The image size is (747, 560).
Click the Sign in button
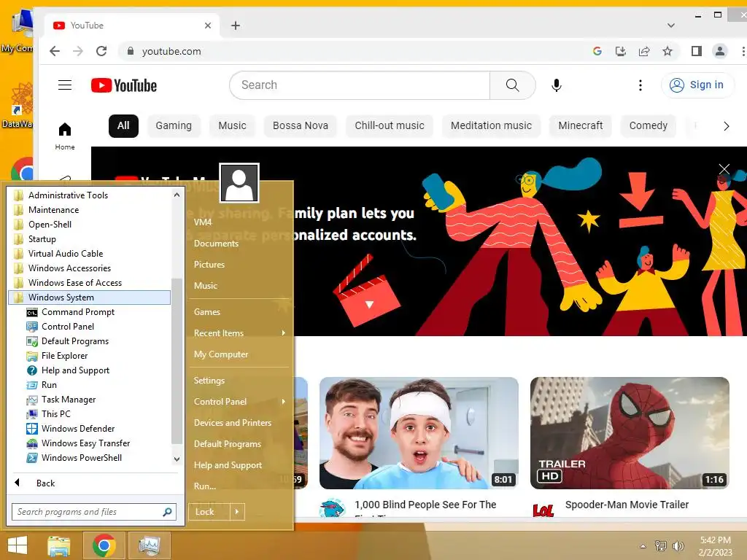pyautogui.click(x=697, y=85)
